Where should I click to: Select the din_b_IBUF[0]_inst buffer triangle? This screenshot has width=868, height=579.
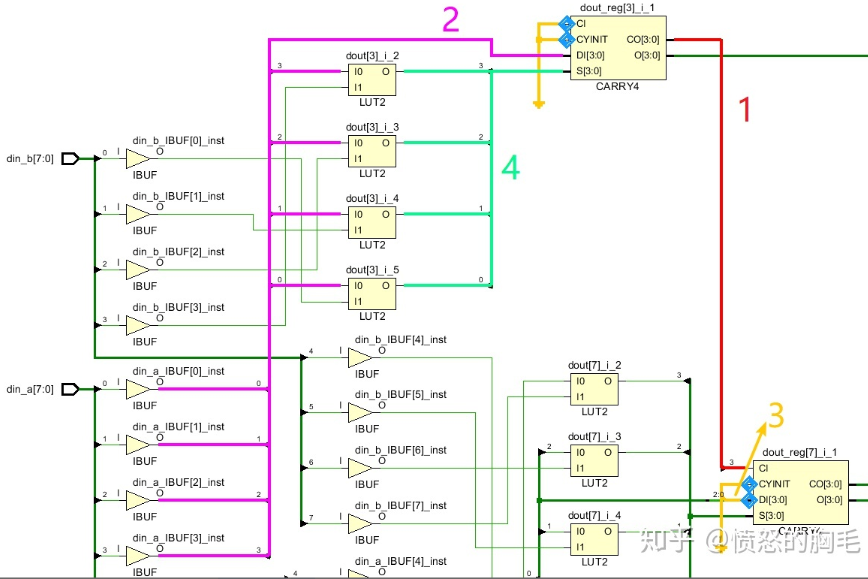click(135, 158)
